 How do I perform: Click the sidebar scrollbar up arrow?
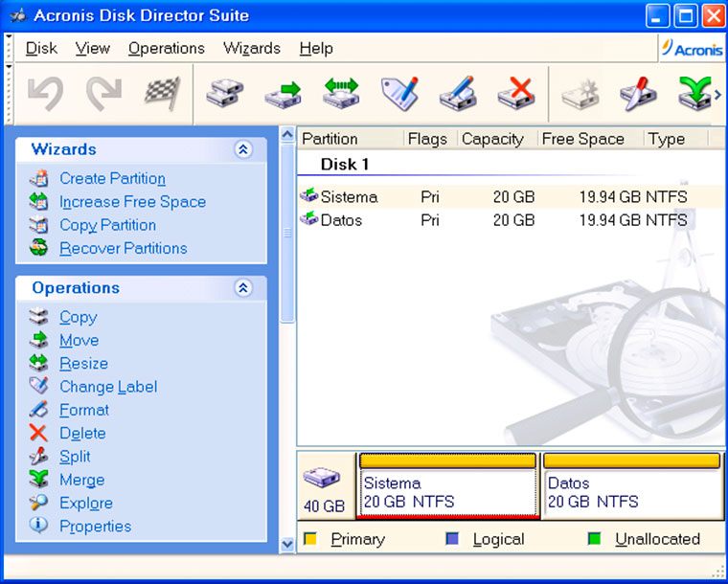point(287,135)
